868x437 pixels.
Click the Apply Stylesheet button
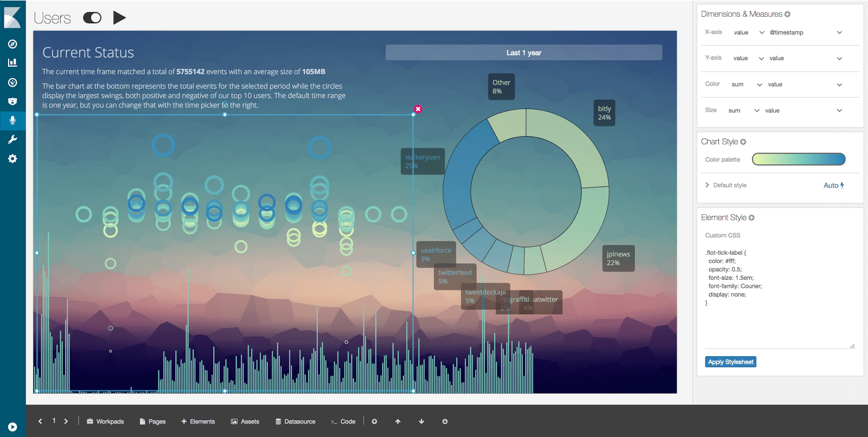[x=731, y=362]
